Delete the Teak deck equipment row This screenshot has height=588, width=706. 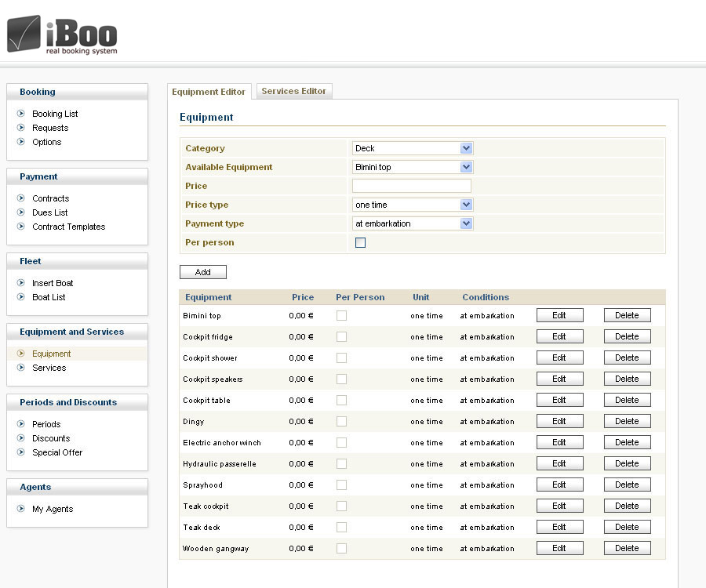click(x=627, y=528)
